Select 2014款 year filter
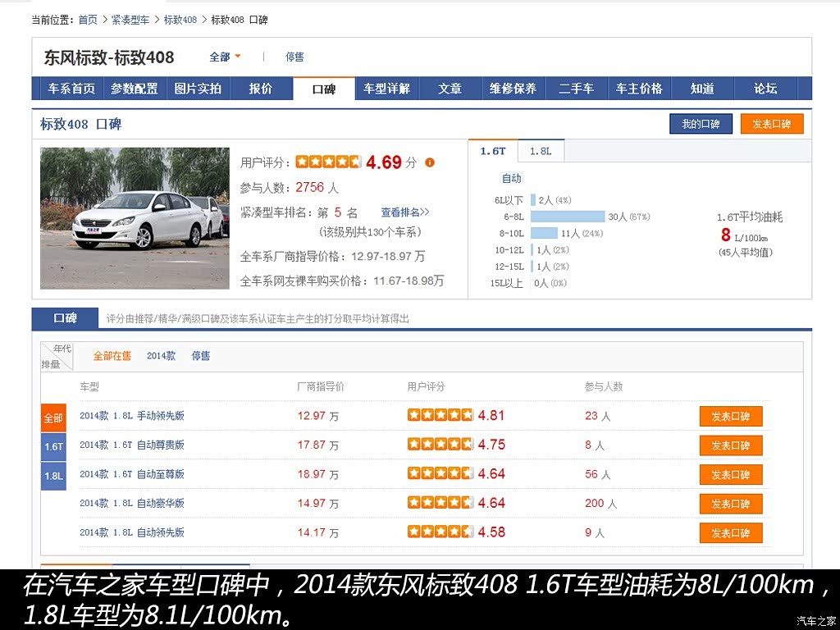 (x=162, y=356)
